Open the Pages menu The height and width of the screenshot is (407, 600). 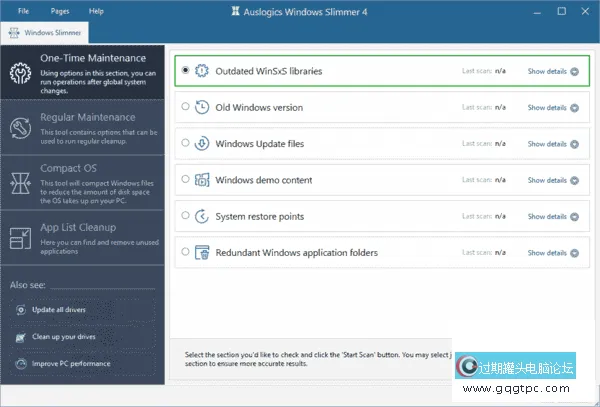click(59, 11)
